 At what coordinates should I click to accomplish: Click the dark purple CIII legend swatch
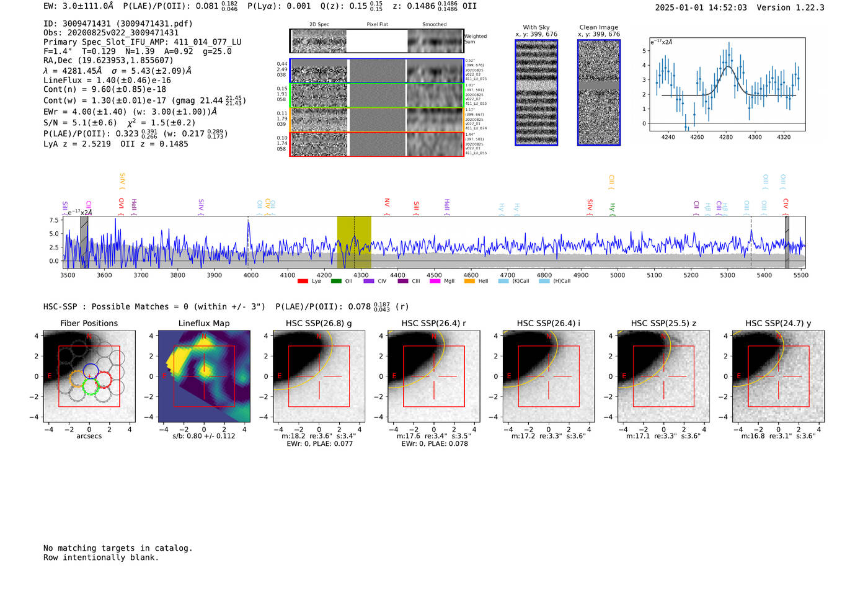[403, 281]
